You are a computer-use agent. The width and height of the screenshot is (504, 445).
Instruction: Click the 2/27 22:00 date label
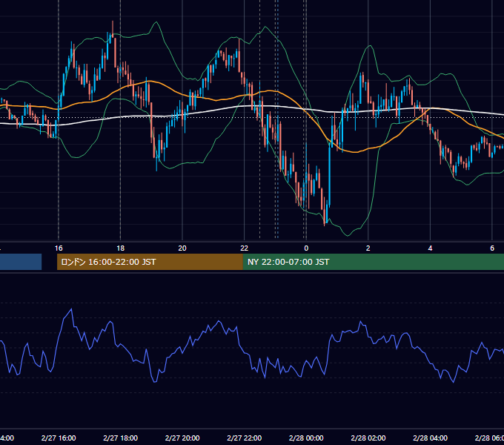click(245, 438)
